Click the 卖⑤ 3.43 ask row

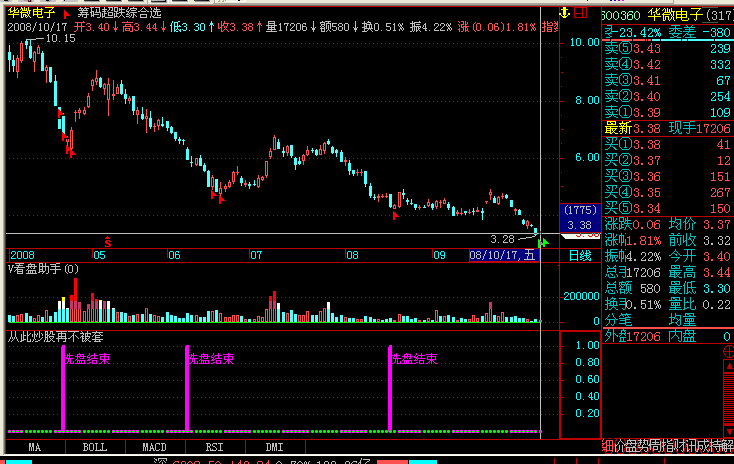click(668, 49)
